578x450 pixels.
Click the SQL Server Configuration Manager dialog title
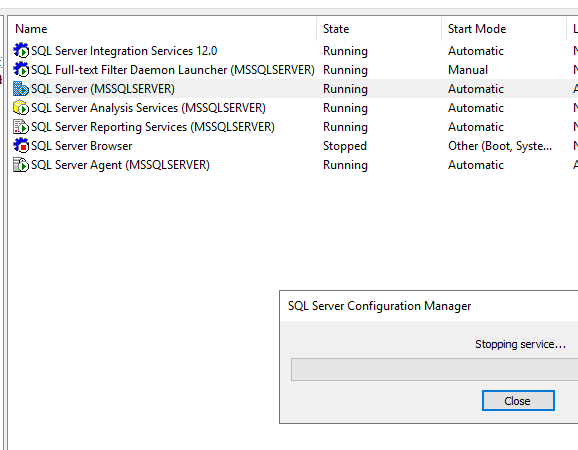point(379,306)
